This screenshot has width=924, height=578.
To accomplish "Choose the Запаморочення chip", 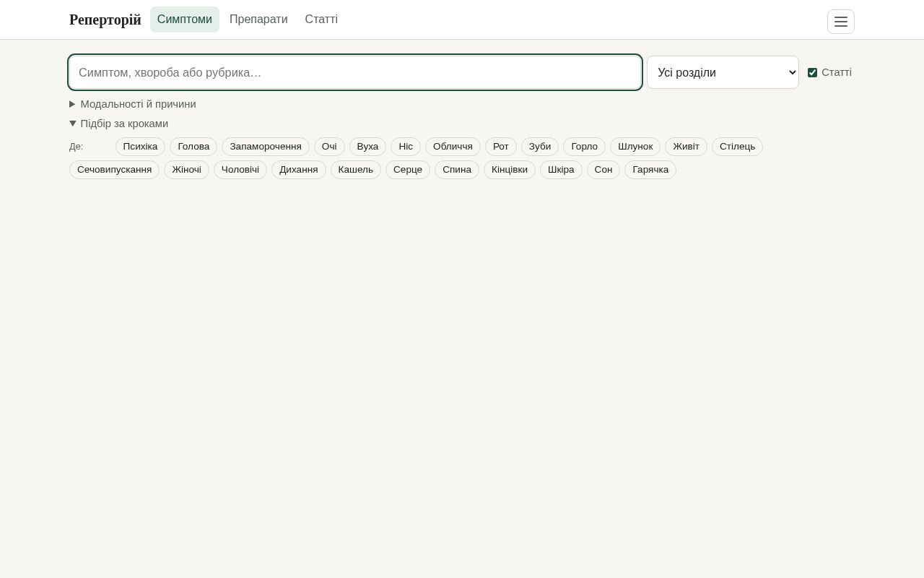I will pos(266,147).
